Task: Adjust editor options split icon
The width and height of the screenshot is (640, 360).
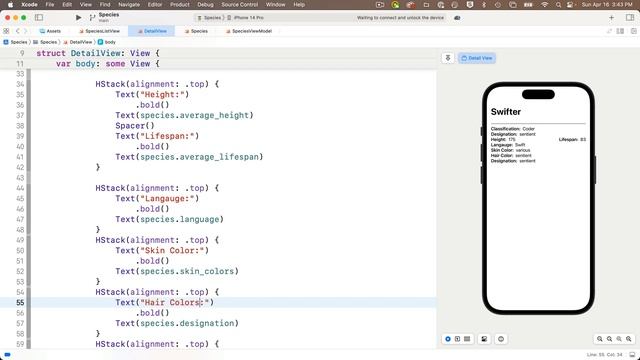Action: [x=620, y=31]
